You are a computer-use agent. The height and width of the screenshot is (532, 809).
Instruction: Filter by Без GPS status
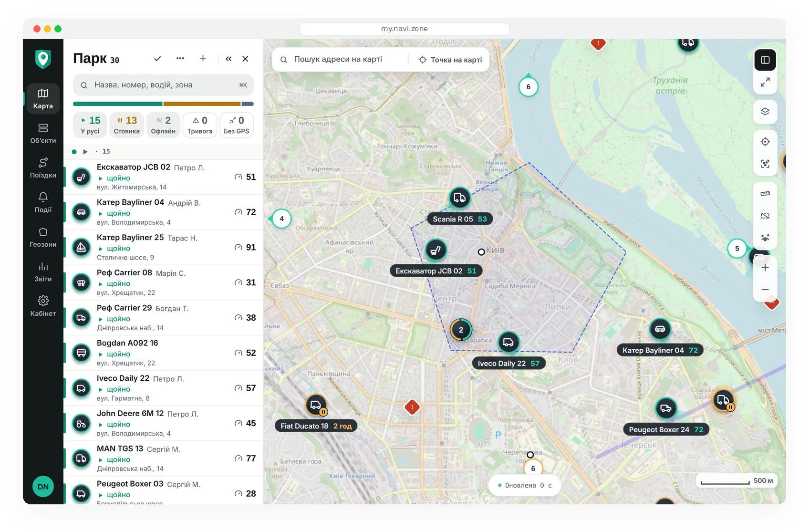coord(236,125)
